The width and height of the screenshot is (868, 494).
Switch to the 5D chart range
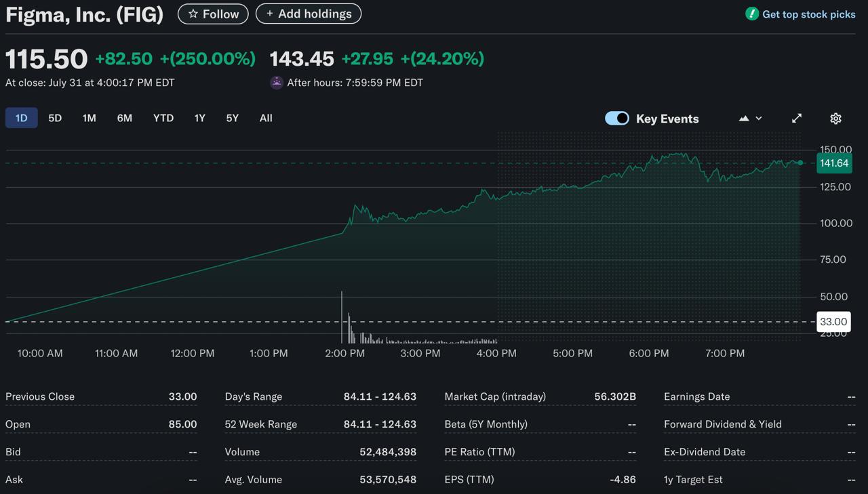[x=55, y=118]
